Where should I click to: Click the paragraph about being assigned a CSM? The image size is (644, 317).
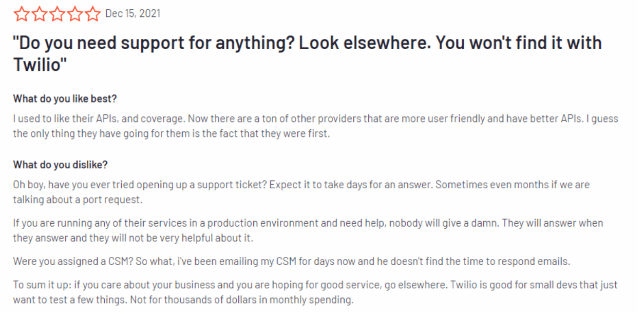(292, 262)
